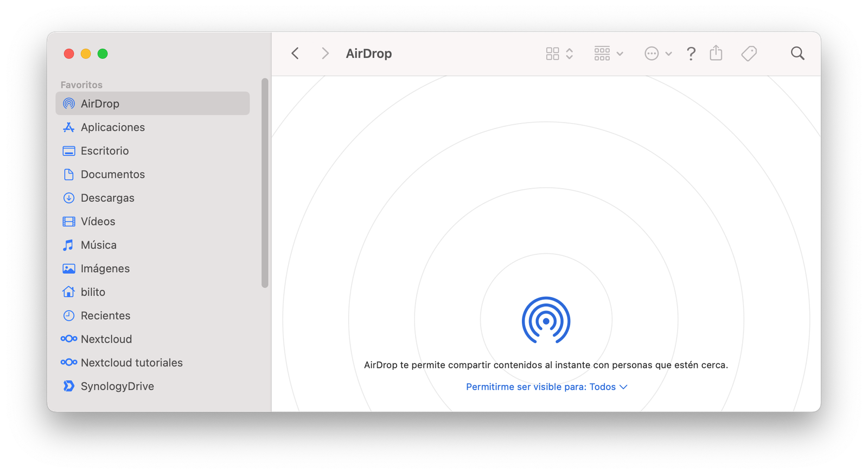The height and width of the screenshot is (474, 868).
Task: Switch view mode with icon grid control
Action: coord(559,54)
